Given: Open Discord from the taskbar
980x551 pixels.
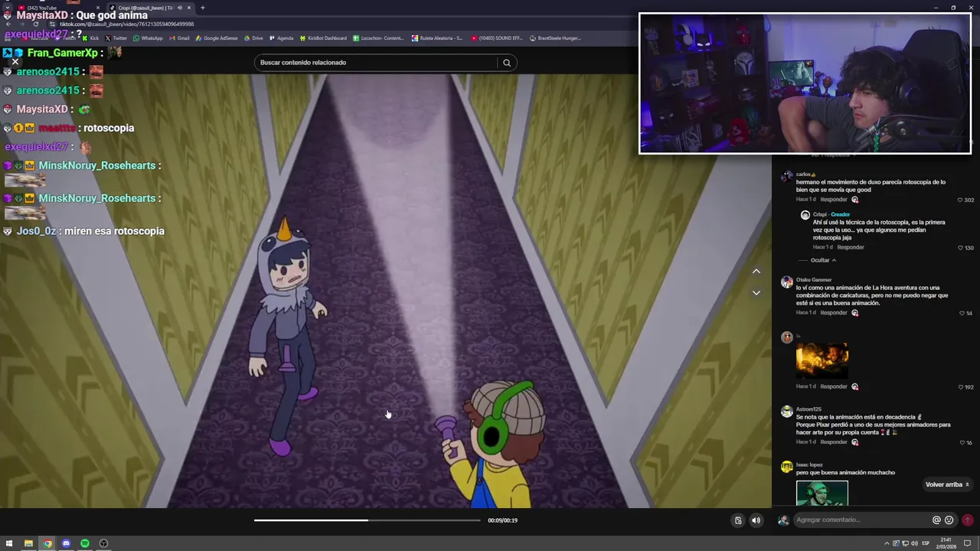Looking at the screenshot, I should pos(66,543).
